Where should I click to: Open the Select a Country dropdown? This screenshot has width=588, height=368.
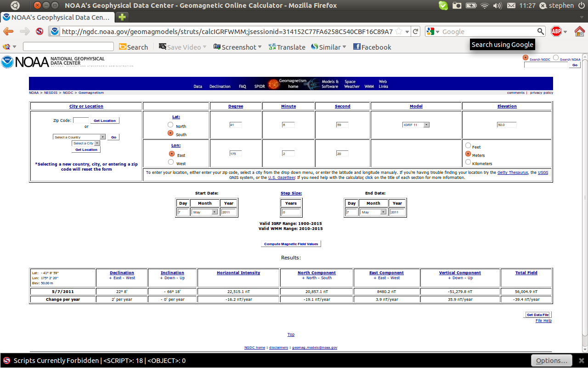click(x=79, y=137)
